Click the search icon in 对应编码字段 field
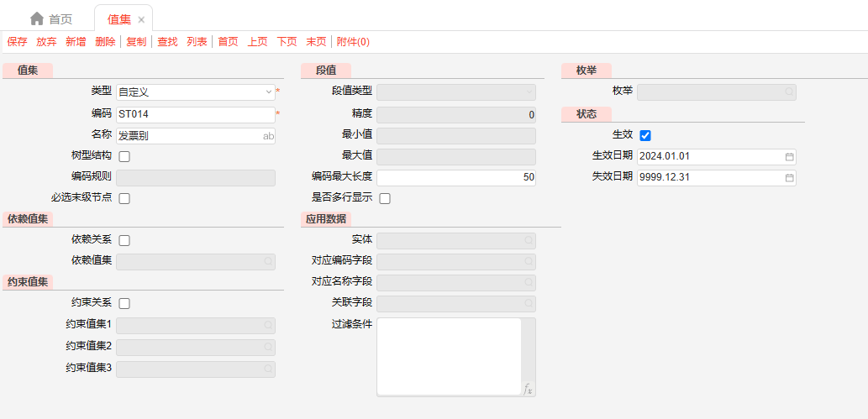The image size is (868, 419). click(x=529, y=261)
